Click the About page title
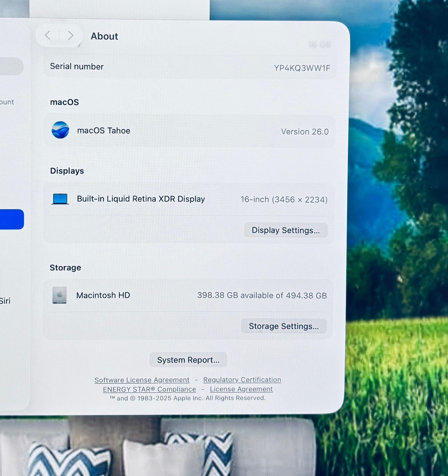Viewport: 448px width, 476px height. [x=104, y=36]
